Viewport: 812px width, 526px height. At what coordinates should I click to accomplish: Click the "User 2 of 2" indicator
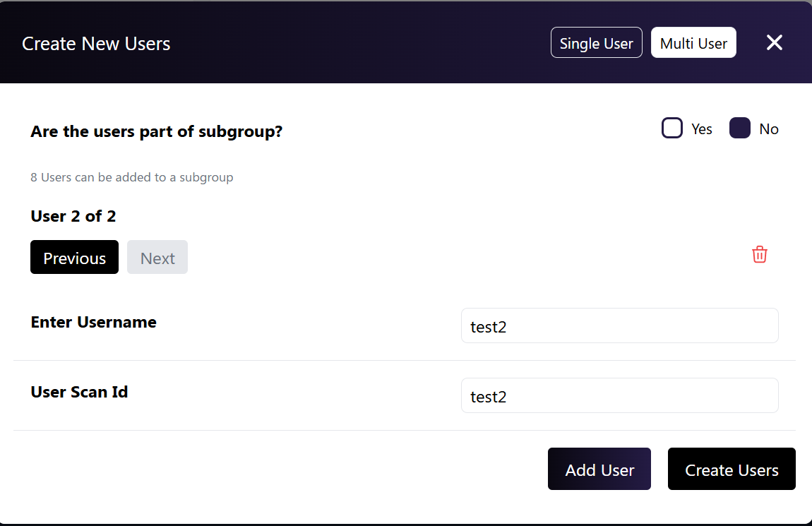pos(73,216)
